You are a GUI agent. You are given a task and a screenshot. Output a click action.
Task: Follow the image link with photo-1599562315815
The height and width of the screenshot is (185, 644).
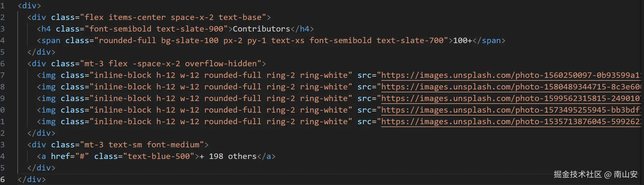(x=510, y=98)
